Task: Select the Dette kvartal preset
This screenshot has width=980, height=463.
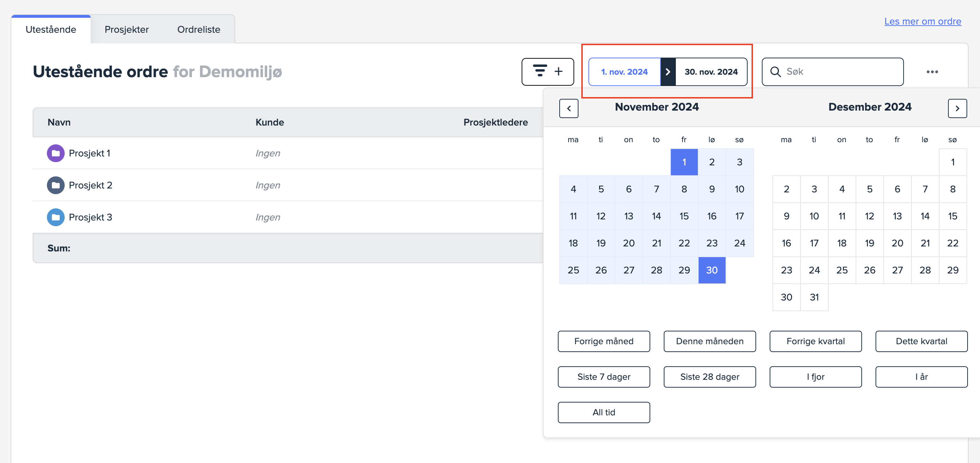Action: [x=921, y=341]
